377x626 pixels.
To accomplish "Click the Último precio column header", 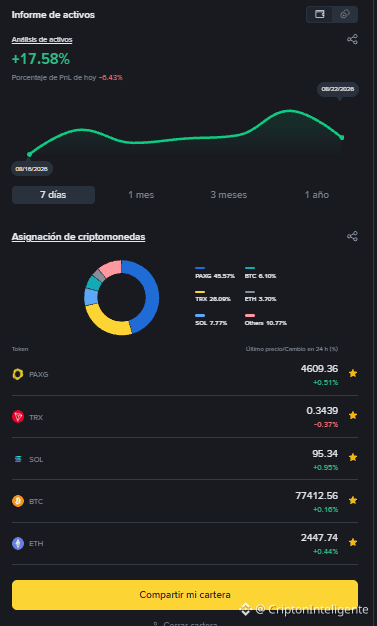I will coord(292,349).
